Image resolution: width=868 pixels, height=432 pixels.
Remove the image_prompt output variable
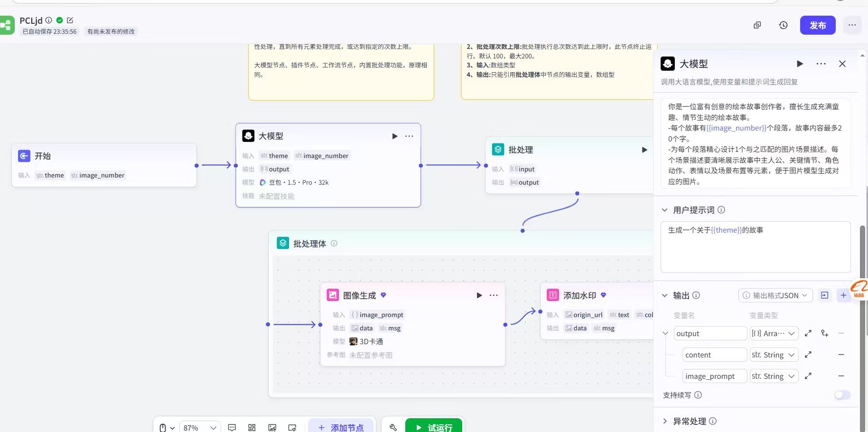coord(841,376)
